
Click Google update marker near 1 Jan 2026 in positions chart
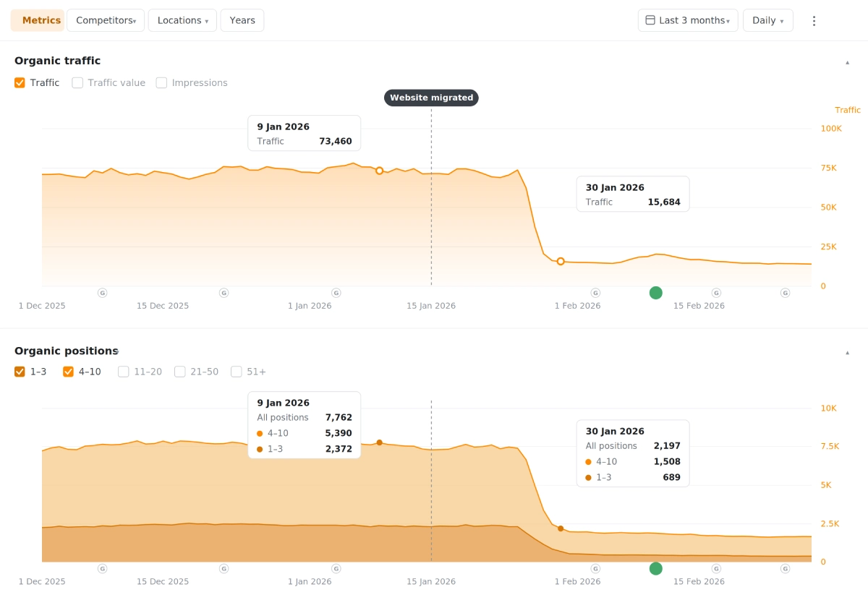tap(336, 569)
